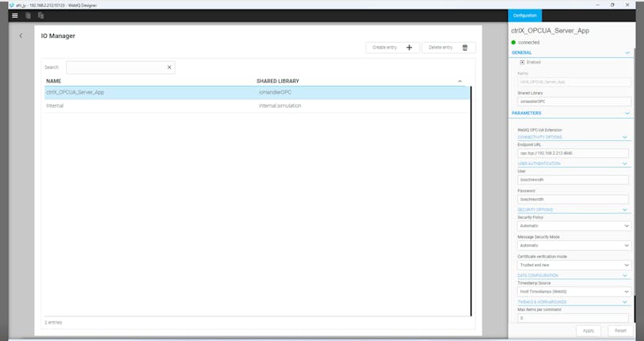Screen dimensions: 644x341
Task: Toggle the Enabled checkbox
Action: point(522,62)
